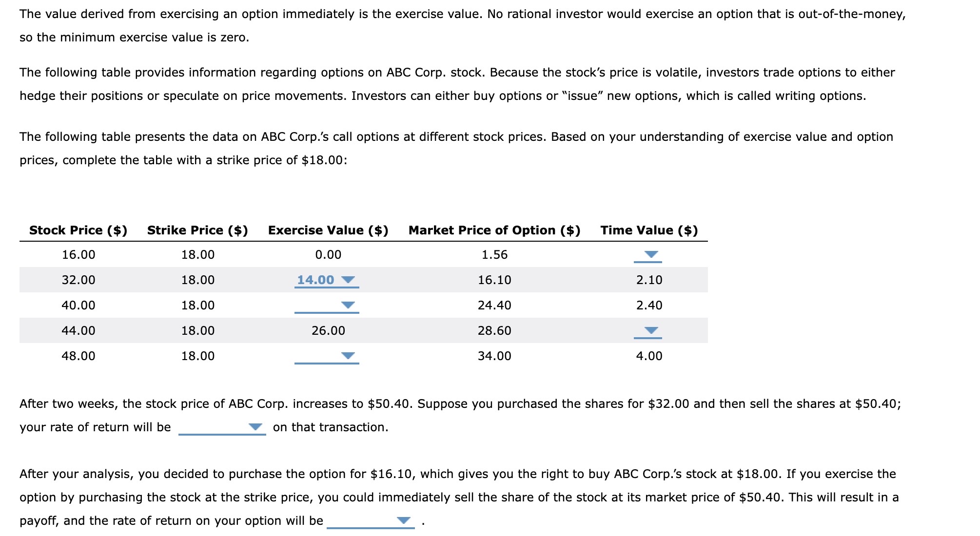Select the 26.00 exercise value cell
The height and width of the screenshot is (536, 980).
[328, 331]
